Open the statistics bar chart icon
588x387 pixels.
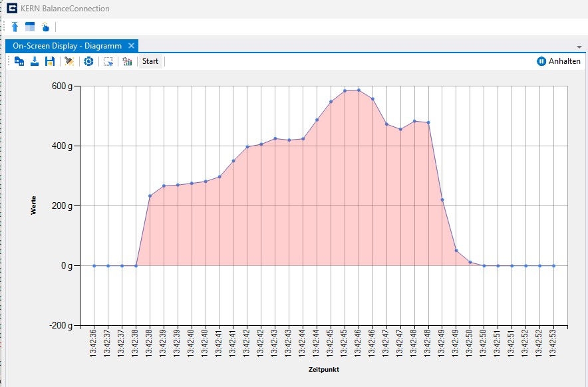coord(127,61)
